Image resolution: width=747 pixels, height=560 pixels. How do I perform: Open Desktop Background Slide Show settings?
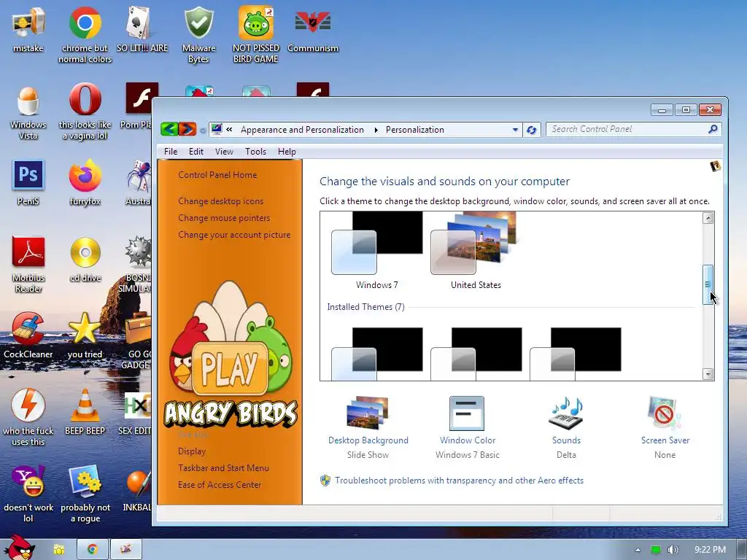click(x=368, y=427)
